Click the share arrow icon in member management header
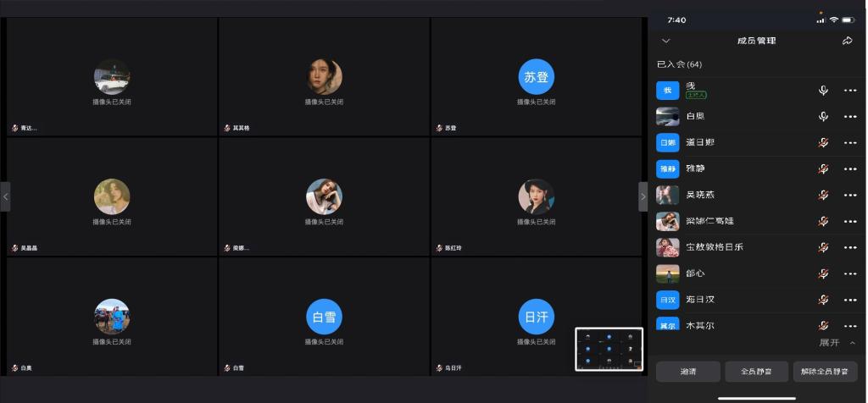This screenshot has width=868, height=403. [x=847, y=41]
